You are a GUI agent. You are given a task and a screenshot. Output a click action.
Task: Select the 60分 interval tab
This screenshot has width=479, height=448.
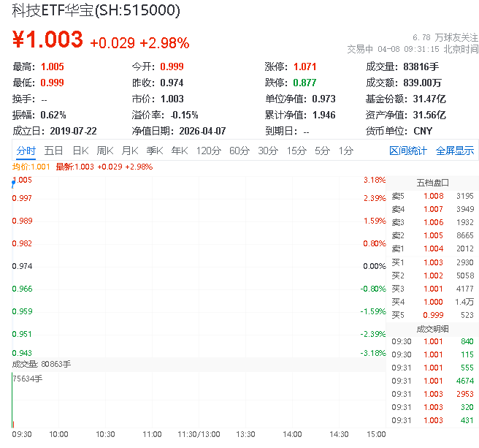click(239, 151)
